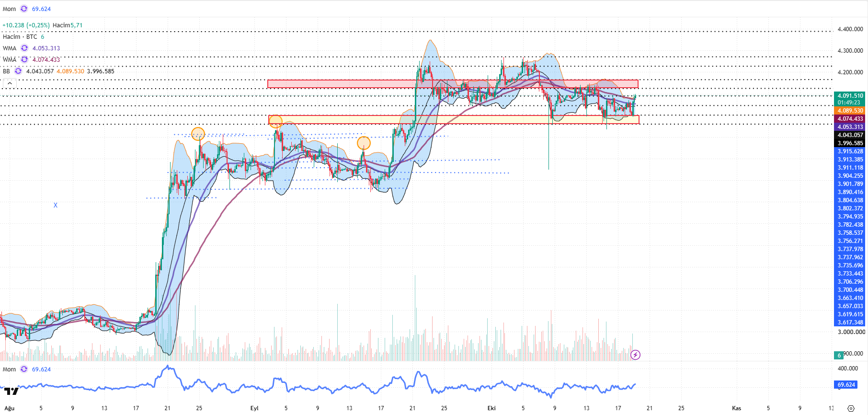
Task: Click the 69.624 value in the top header
Action: (x=41, y=9)
